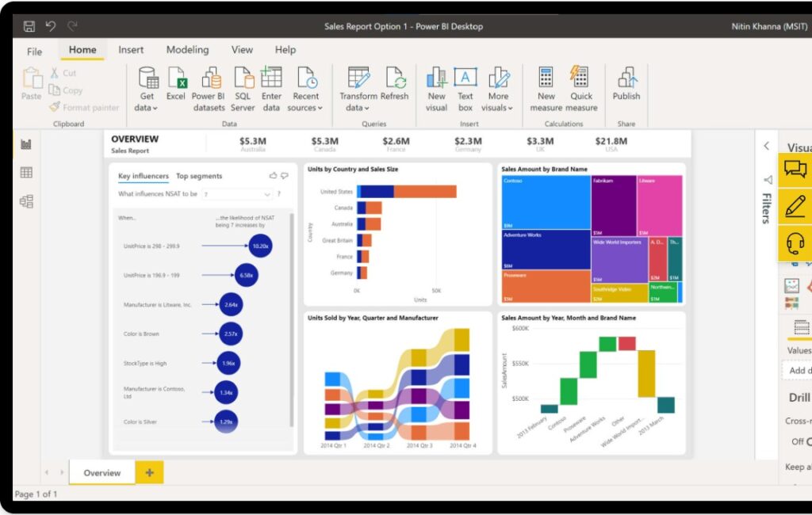Switch to Data view in left sidebar
This screenshot has height=515, width=812.
(26, 173)
